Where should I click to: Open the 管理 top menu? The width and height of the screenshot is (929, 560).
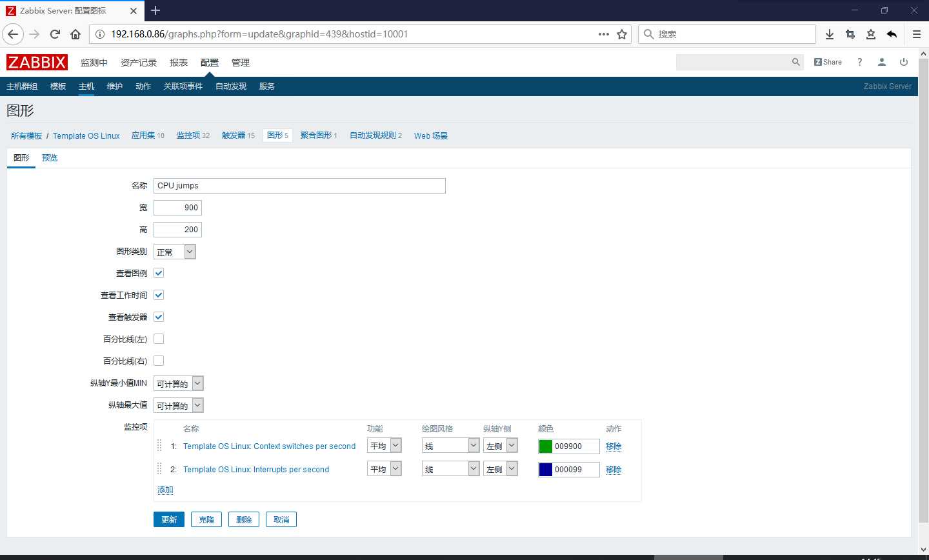[241, 63]
